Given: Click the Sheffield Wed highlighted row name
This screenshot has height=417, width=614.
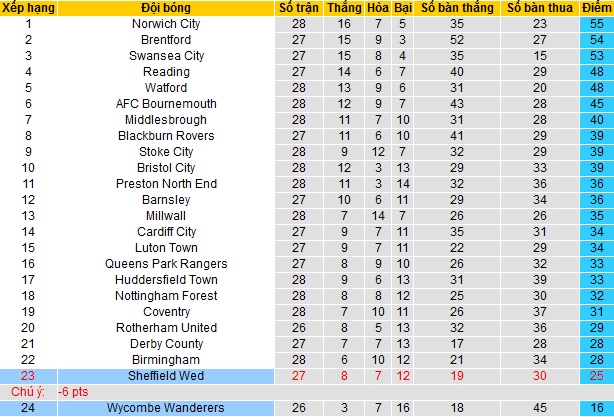Looking at the screenshot, I should [165, 375].
